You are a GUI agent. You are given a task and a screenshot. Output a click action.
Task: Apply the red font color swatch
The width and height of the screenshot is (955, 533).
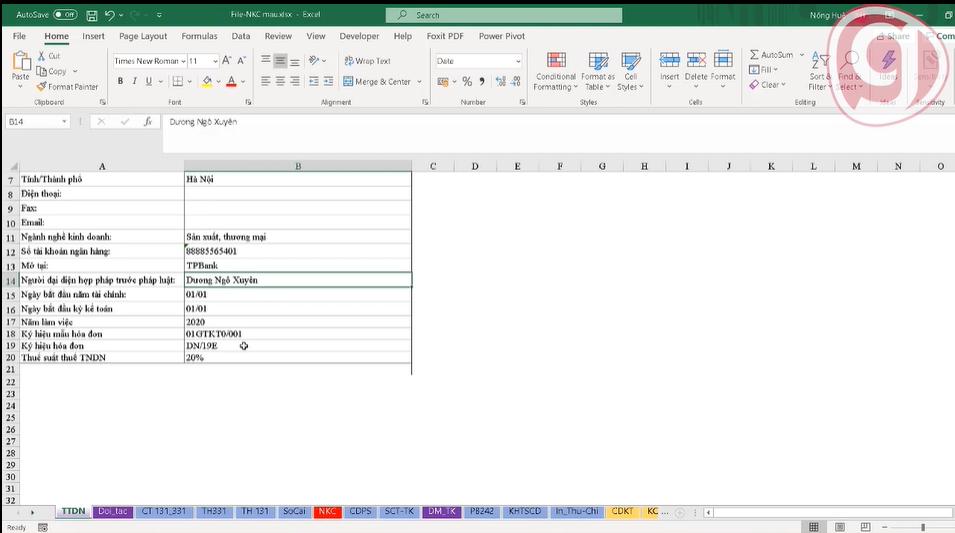(x=230, y=82)
